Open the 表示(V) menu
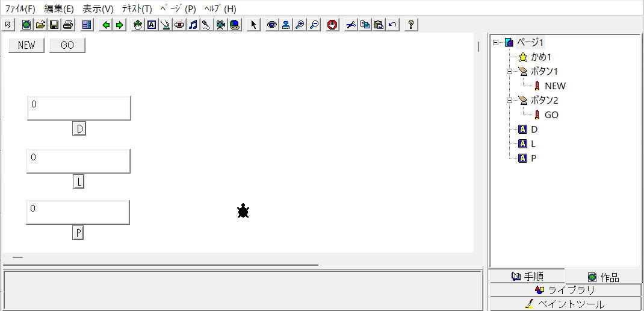 coord(98,8)
